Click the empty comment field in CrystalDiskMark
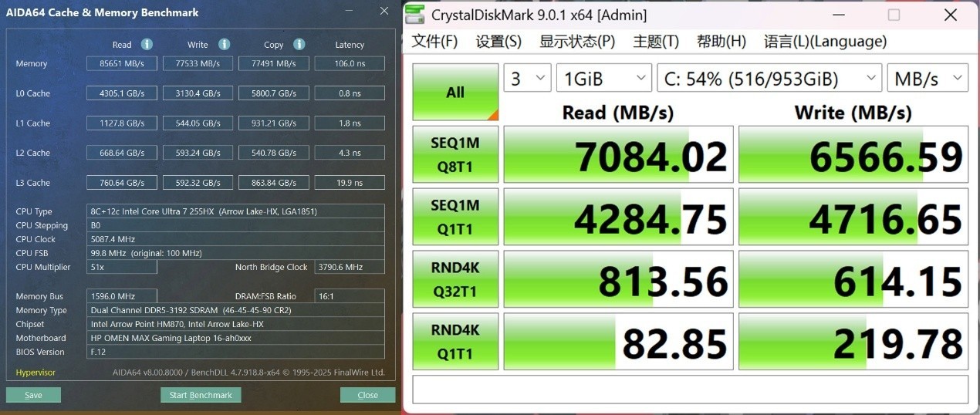The image size is (980, 415). click(691, 389)
